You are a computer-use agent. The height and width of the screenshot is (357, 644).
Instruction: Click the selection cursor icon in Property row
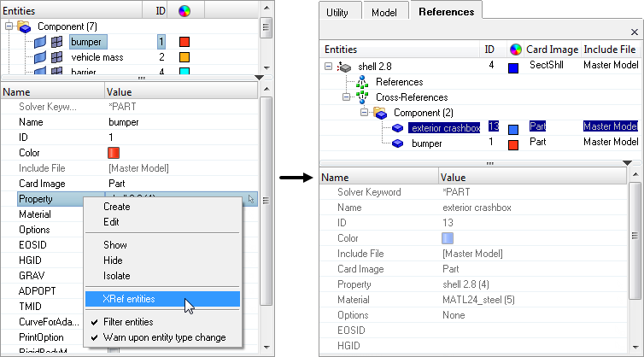251,199
